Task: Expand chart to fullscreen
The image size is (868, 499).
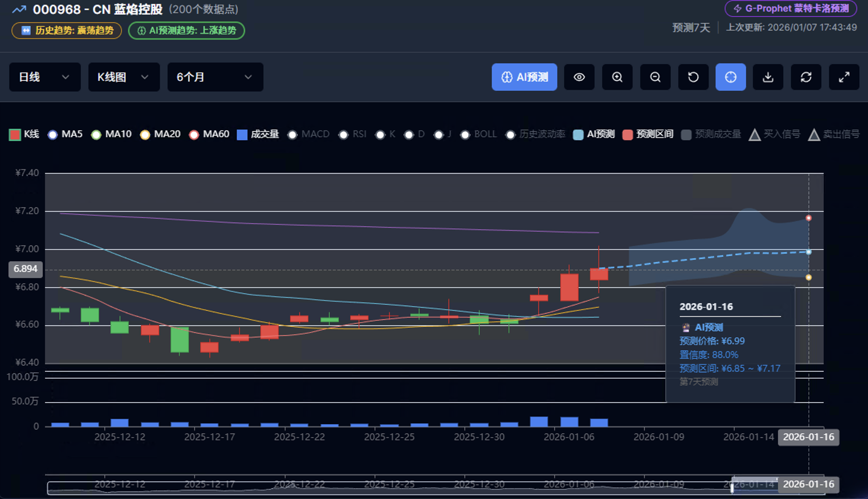Action: click(x=844, y=77)
